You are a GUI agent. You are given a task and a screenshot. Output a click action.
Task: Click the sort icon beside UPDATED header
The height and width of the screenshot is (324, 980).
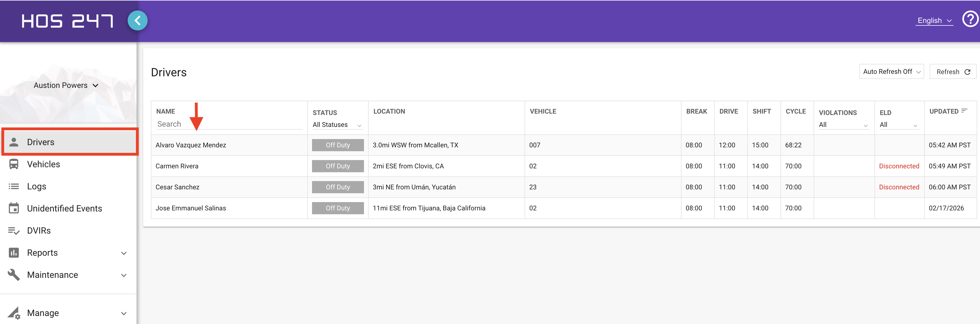[x=965, y=111]
